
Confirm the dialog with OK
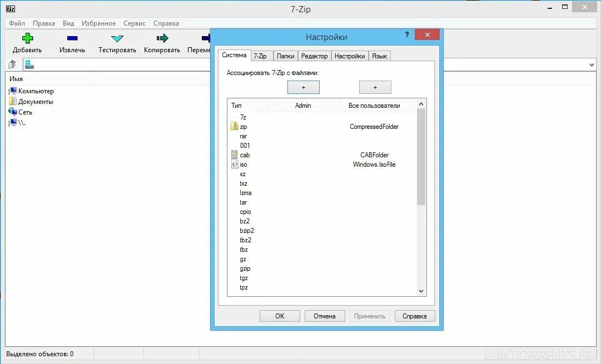280,316
